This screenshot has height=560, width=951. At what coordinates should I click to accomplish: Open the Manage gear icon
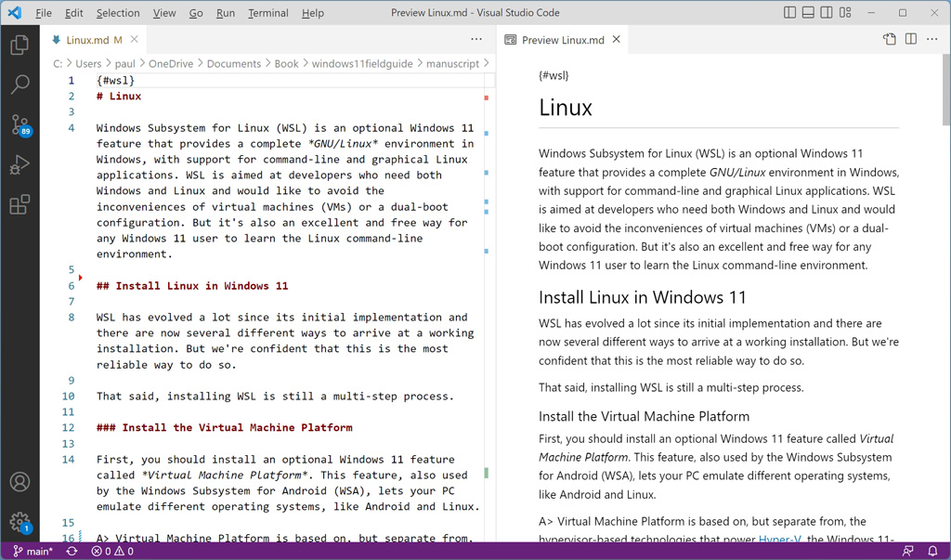pyautogui.click(x=20, y=522)
